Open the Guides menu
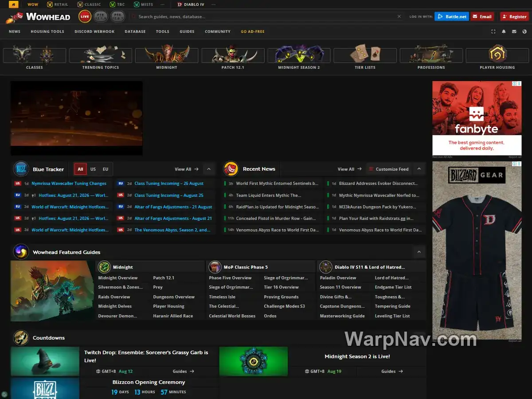 pyautogui.click(x=187, y=31)
